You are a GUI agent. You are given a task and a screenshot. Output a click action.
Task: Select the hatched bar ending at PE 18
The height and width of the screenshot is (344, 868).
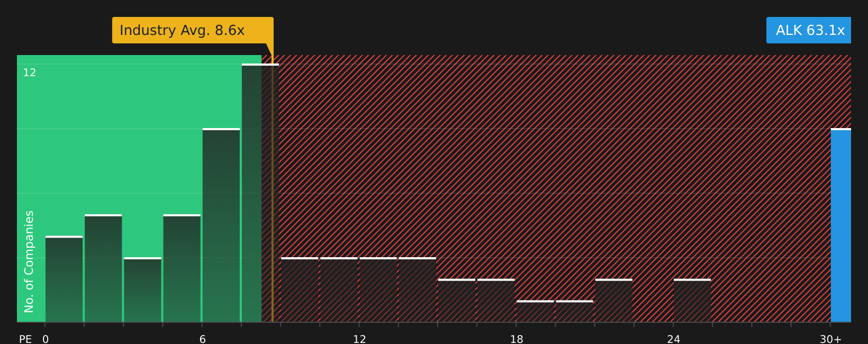pyautogui.click(x=496, y=301)
